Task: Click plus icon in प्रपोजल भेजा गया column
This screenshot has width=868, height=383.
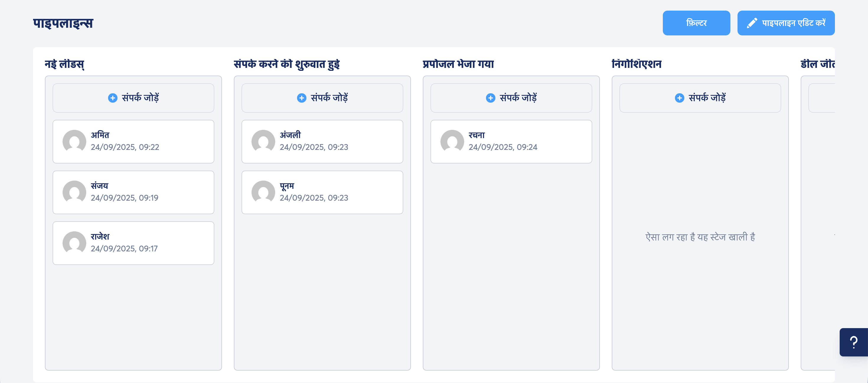Action: tap(490, 98)
